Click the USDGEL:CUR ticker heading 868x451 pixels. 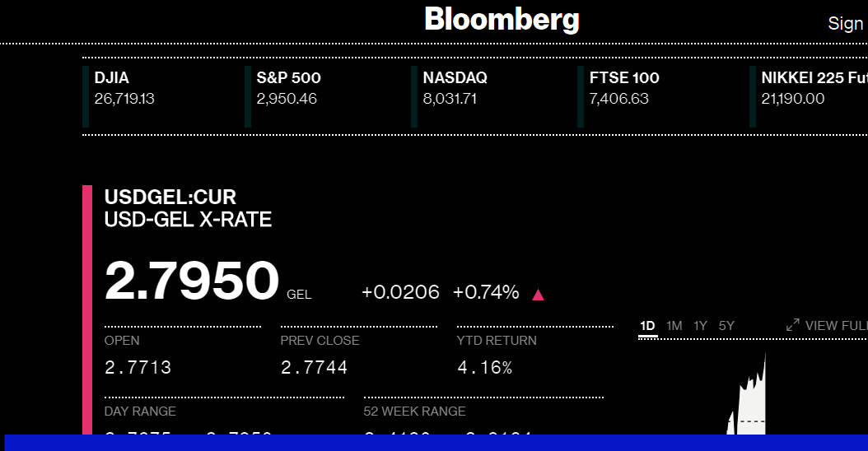[x=170, y=198]
